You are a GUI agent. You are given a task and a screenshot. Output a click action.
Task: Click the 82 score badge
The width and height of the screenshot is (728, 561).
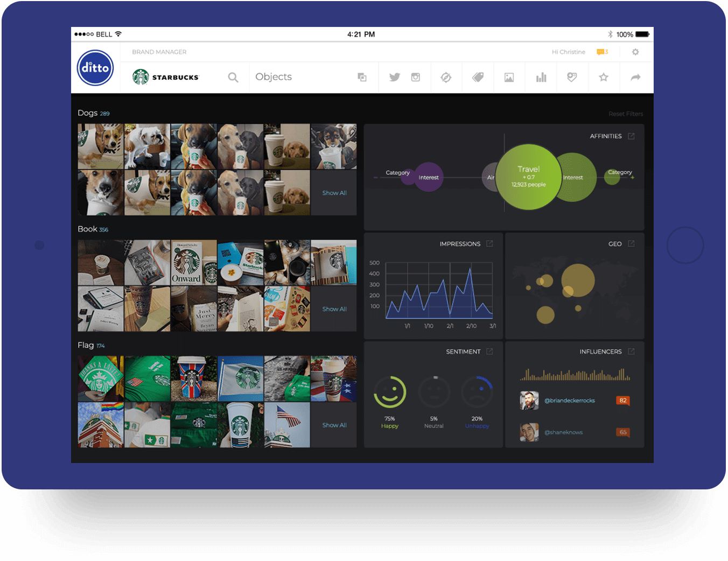[x=623, y=401]
